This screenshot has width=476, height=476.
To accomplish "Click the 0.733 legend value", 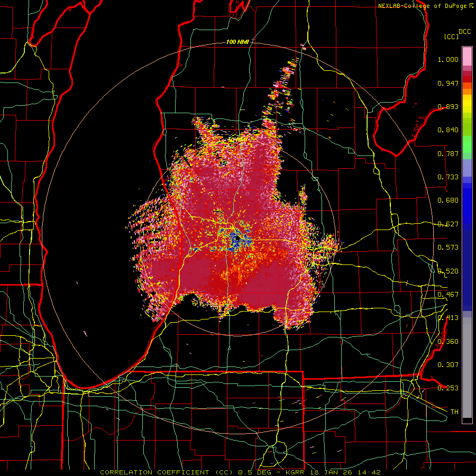I will click(x=448, y=177).
